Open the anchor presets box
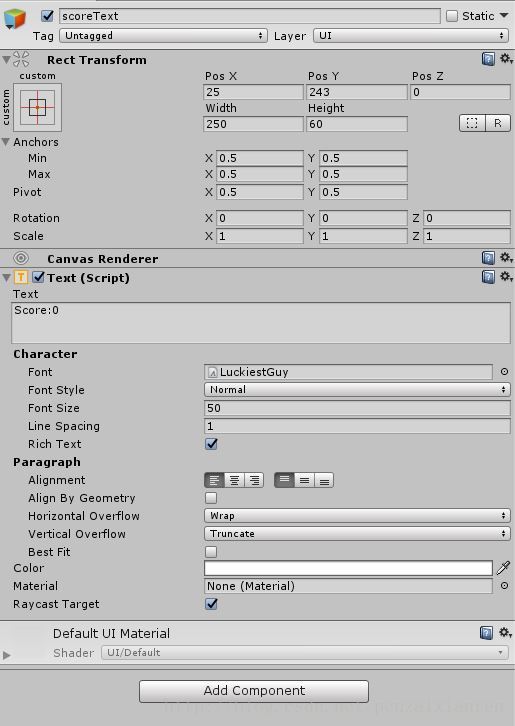The image size is (515, 726). point(38,107)
